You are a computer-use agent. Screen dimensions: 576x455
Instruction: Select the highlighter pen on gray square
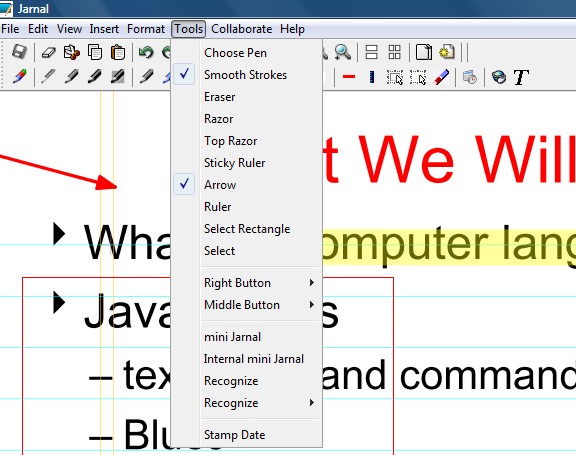point(118,77)
